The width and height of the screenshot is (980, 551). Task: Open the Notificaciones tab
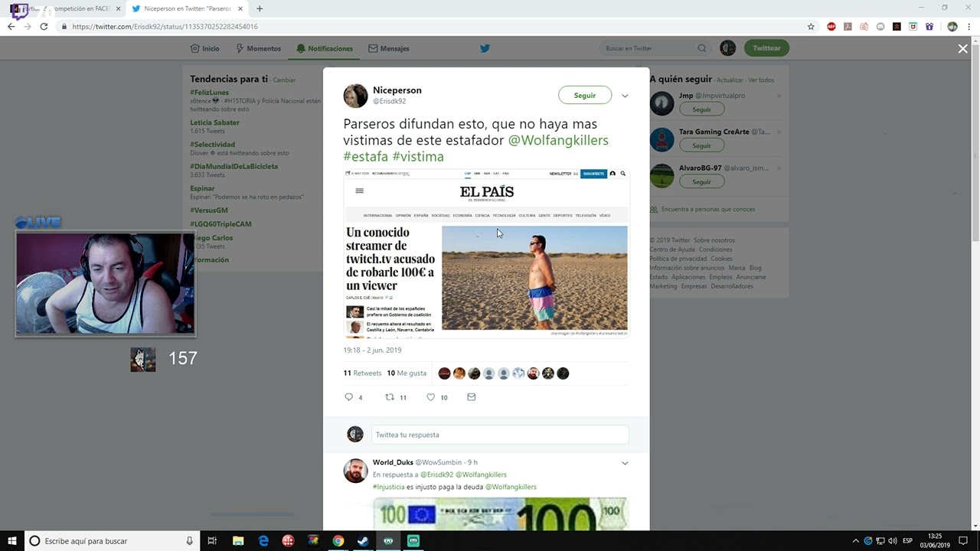tap(325, 48)
